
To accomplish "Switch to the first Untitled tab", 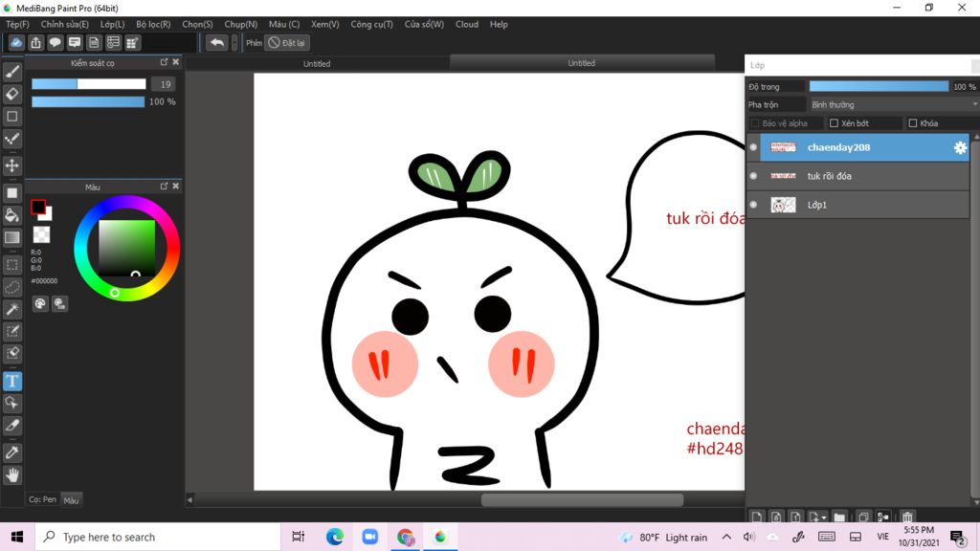I will pyautogui.click(x=317, y=63).
